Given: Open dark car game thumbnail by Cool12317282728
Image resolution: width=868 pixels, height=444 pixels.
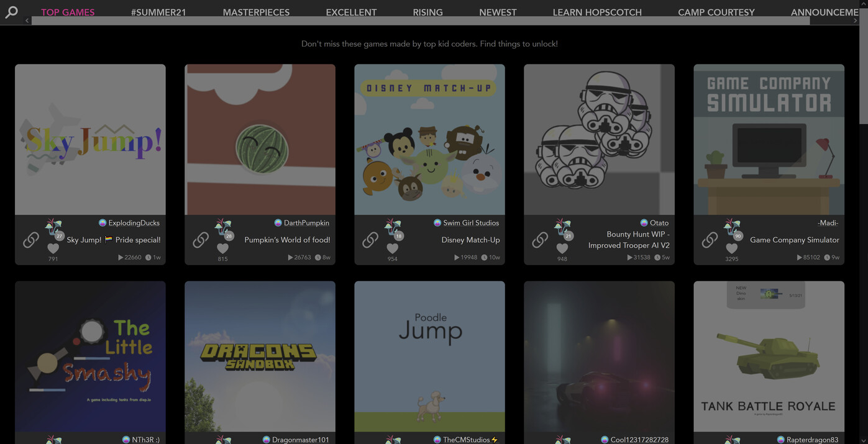Looking at the screenshot, I should (599, 356).
